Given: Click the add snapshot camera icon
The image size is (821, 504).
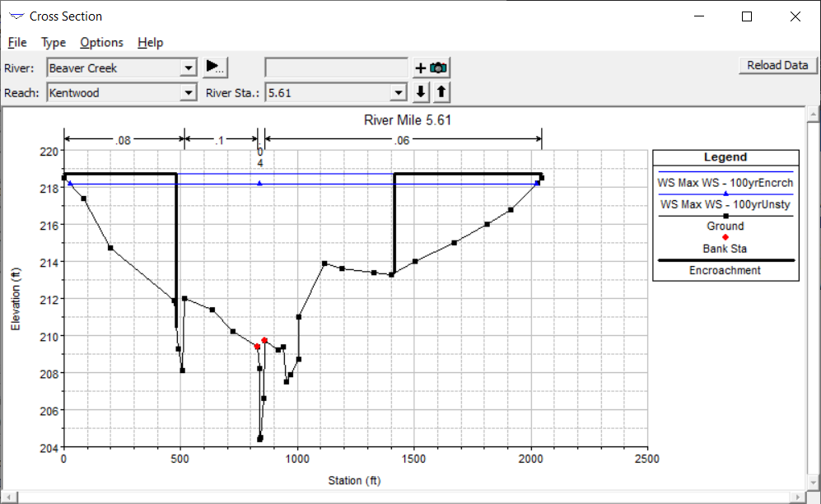Looking at the screenshot, I should click(431, 68).
